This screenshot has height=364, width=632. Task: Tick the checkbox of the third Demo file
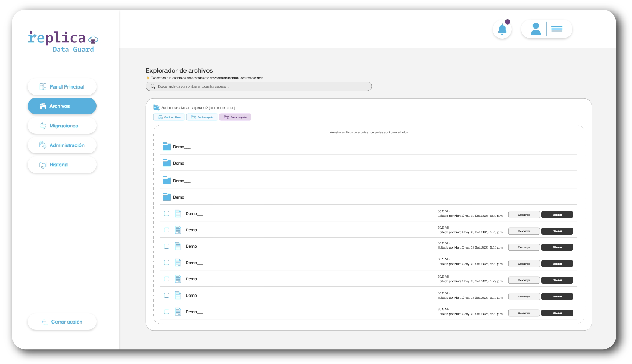[x=167, y=246]
